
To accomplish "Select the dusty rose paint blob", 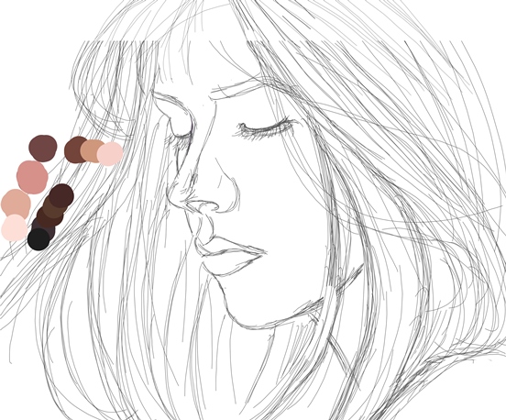I will [32, 177].
